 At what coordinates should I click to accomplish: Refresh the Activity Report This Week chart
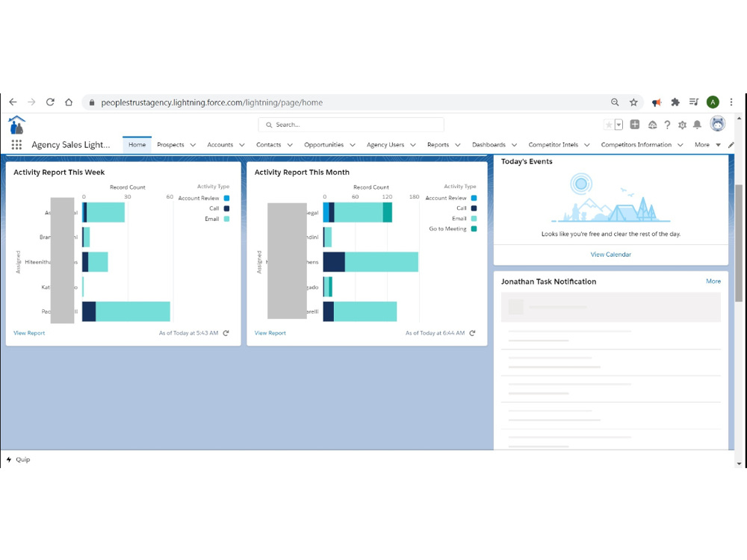(x=226, y=333)
